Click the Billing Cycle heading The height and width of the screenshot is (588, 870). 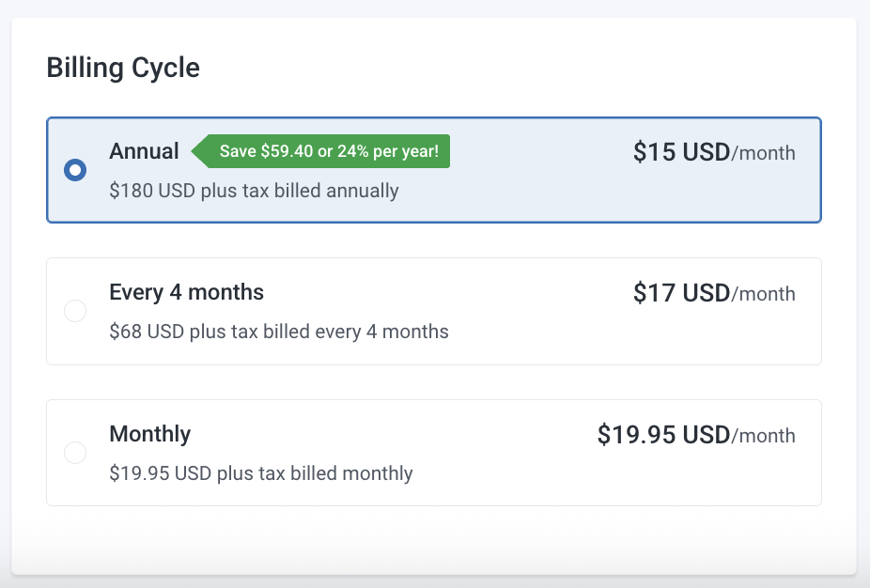pos(123,69)
